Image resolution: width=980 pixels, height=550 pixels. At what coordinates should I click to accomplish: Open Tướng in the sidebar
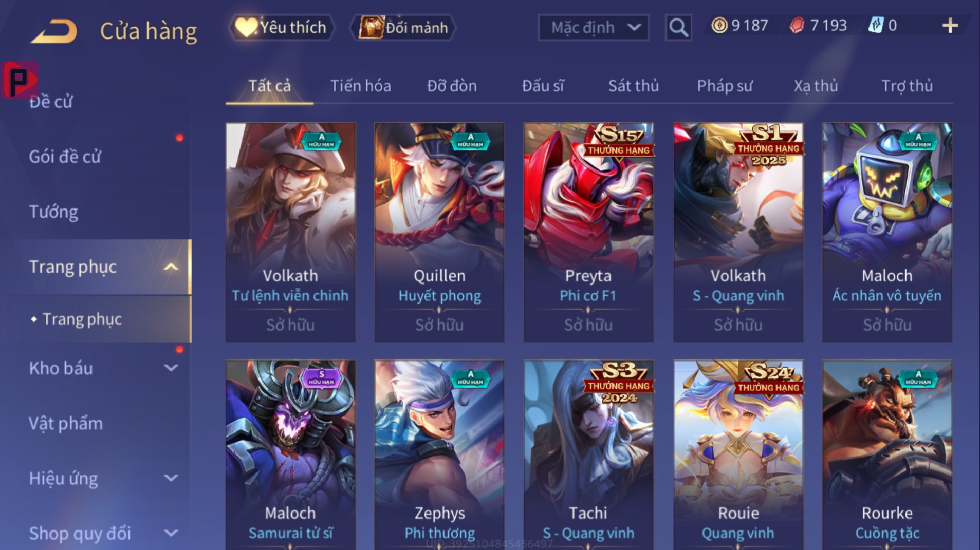click(53, 212)
